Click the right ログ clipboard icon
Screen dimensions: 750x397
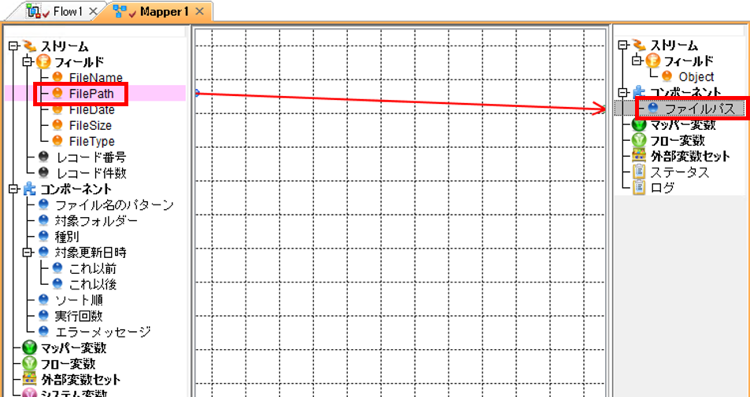pos(639,187)
